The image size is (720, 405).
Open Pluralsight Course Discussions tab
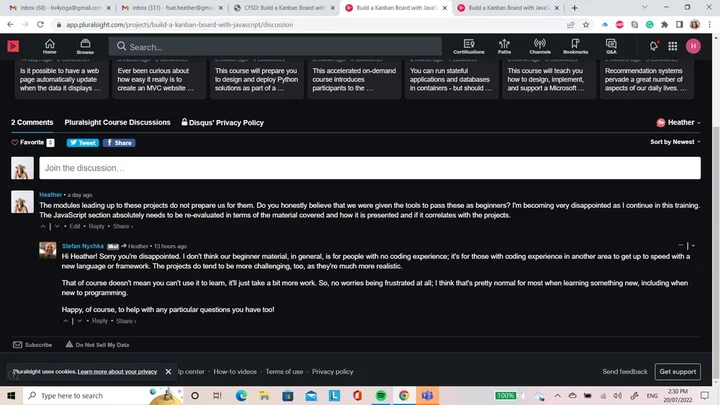pos(117,122)
